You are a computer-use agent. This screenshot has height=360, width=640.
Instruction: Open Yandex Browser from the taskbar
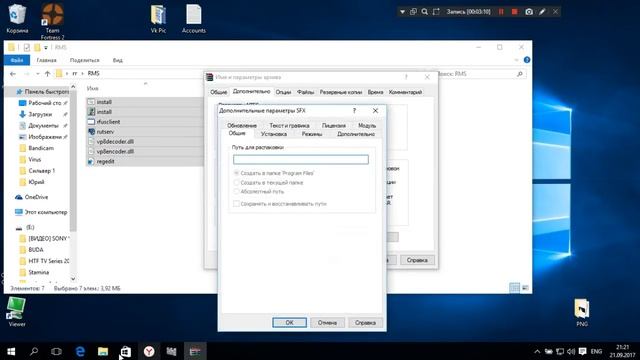(149, 351)
